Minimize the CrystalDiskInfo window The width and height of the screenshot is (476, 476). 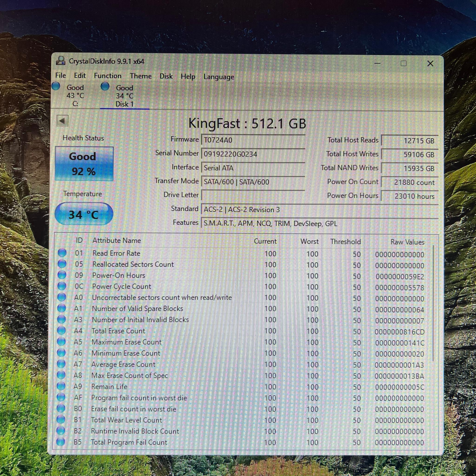click(377, 63)
